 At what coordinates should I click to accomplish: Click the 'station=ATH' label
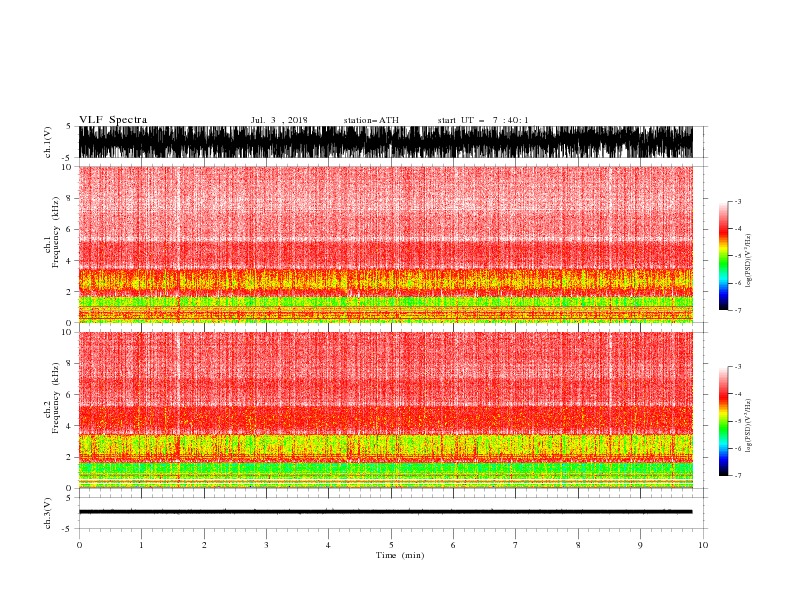[x=371, y=120]
